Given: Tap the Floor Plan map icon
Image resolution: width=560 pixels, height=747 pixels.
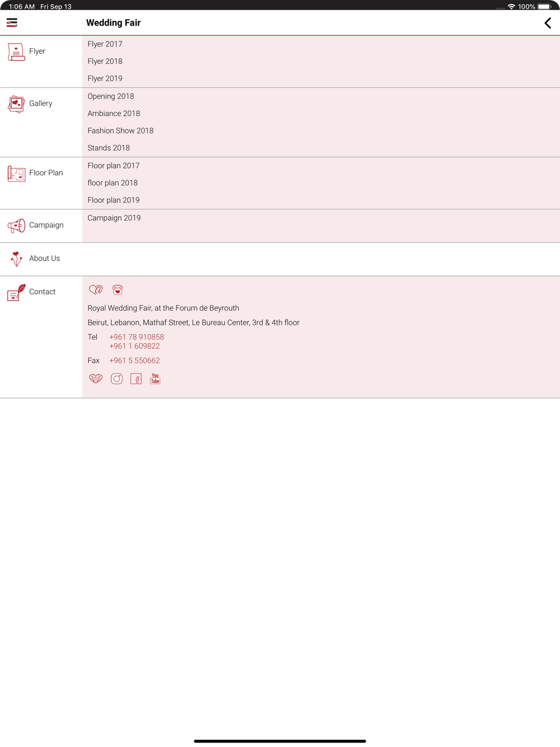Looking at the screenshot, I should [x=16, y=173].
